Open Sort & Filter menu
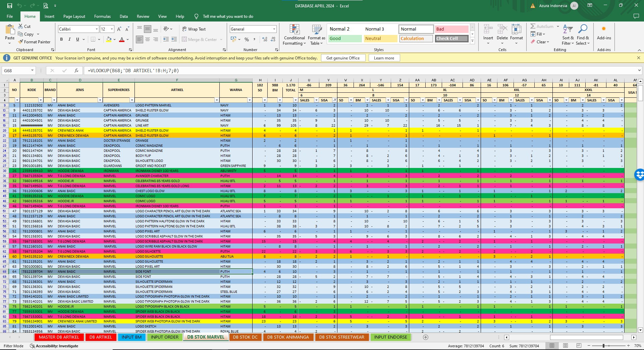 tap(568, 34)
